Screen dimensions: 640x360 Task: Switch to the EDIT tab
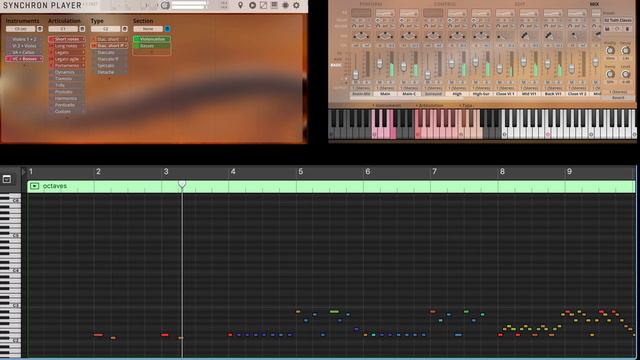point(520,4)
